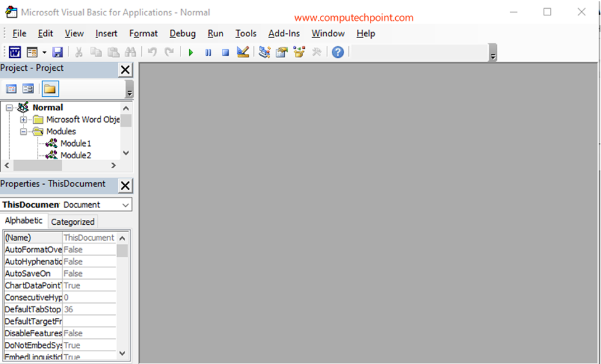Click the Redo arrow icon
The height and width of the screenshot is (364, 601).
(x=169, y=52)
